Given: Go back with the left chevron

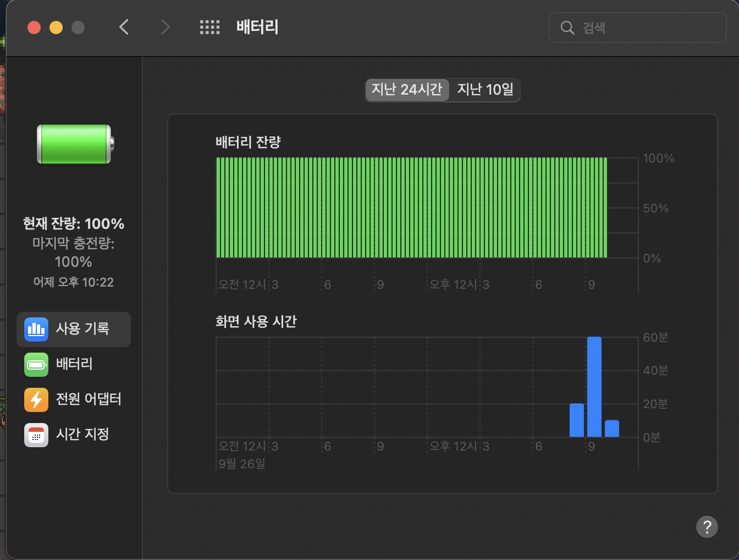Looking at the screenshot, I should point(124,27).
